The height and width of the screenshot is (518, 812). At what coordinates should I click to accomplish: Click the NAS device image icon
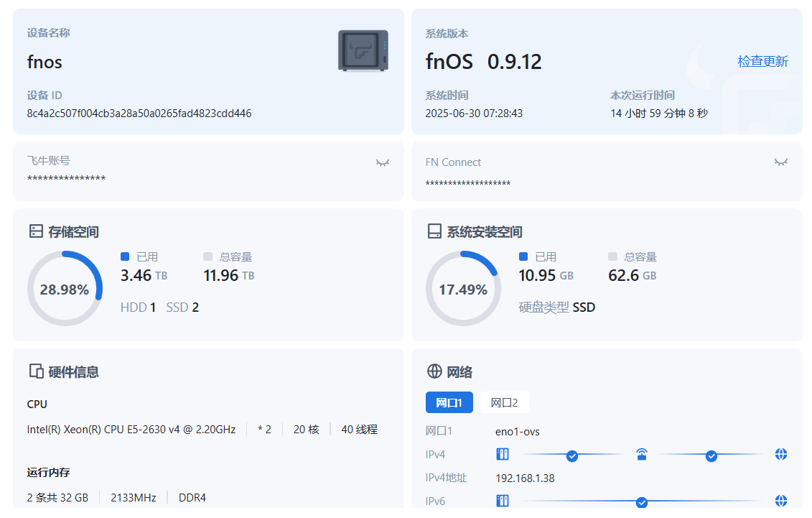point(363,50)
